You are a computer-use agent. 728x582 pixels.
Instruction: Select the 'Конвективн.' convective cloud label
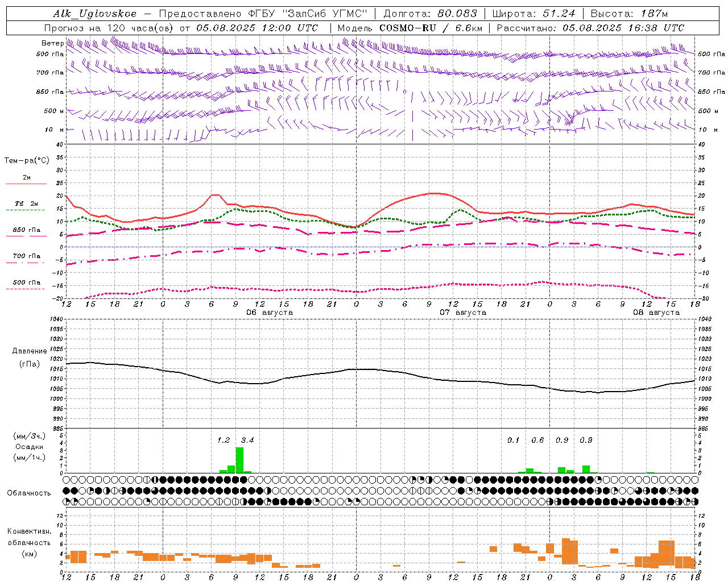pyautogui.click(x=29, y=531)
